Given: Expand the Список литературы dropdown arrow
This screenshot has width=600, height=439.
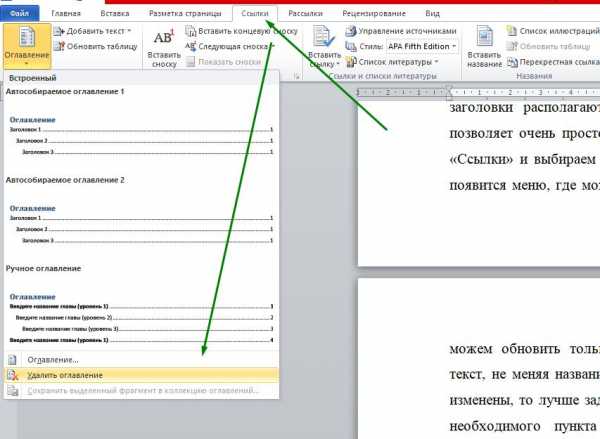Looking at the screenshot, I should (436, 62).
